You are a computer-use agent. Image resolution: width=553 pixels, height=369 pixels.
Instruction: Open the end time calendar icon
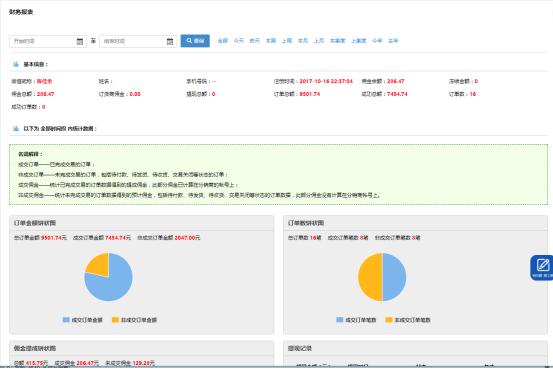click(170, 41)
